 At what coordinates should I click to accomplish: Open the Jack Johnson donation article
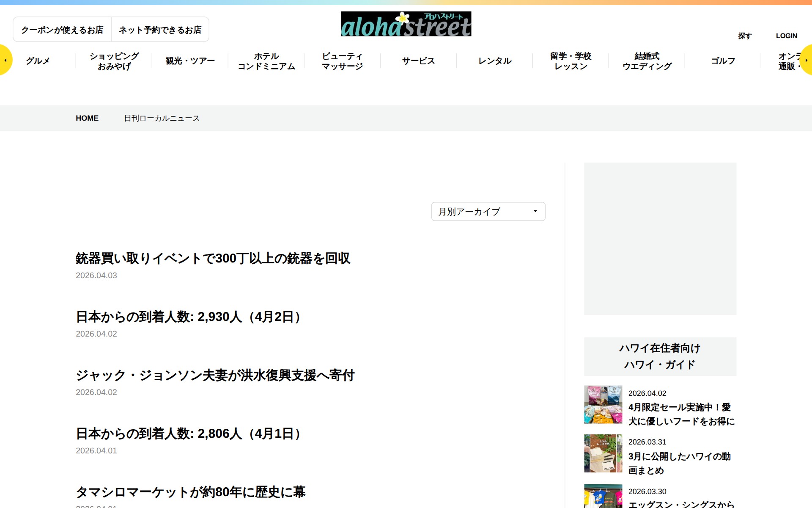coord(216,375)
